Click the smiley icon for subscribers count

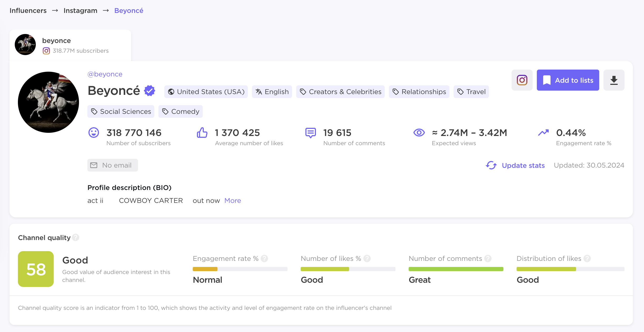pos(93,133)
